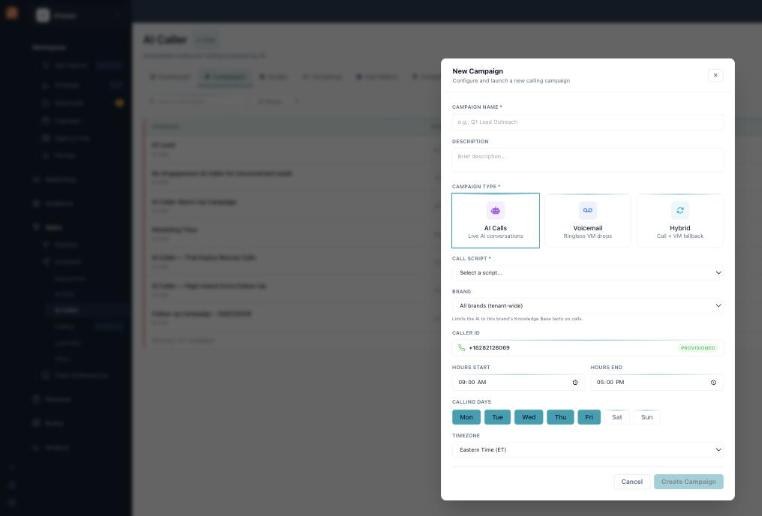Pick the Hybrid Call + VM fallback type
The width and height of the screenshot is (762, 516).
pyautogui.click(x=680, y=221)
